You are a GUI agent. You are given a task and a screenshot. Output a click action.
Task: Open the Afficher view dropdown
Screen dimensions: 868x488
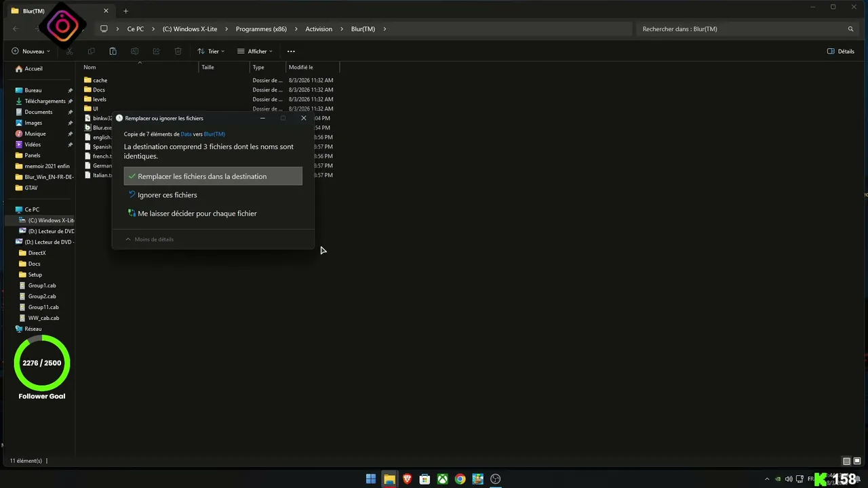coord(255,52)
